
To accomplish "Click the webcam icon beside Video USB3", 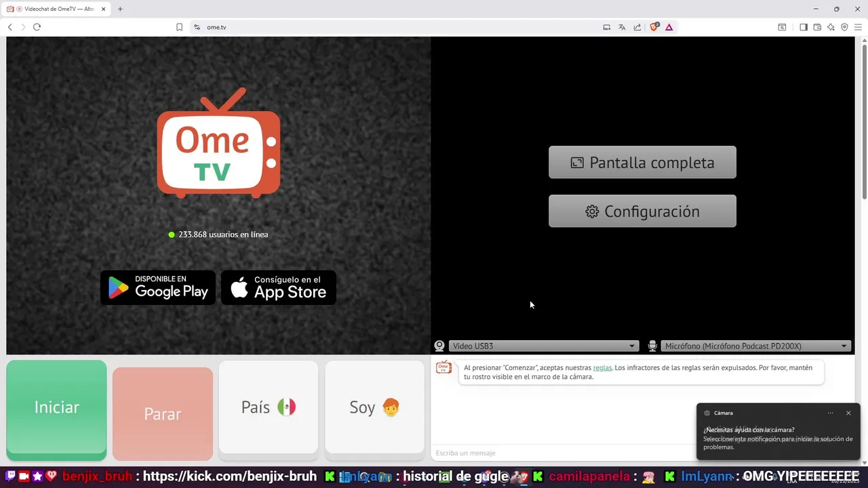I will pos(439,346).
